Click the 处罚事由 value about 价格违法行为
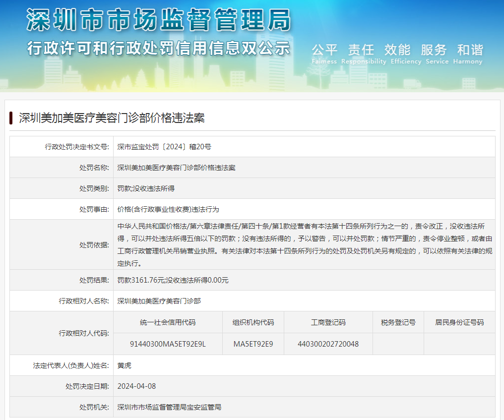The height and width of the screenshot is (420, 504). coord(168,209)
